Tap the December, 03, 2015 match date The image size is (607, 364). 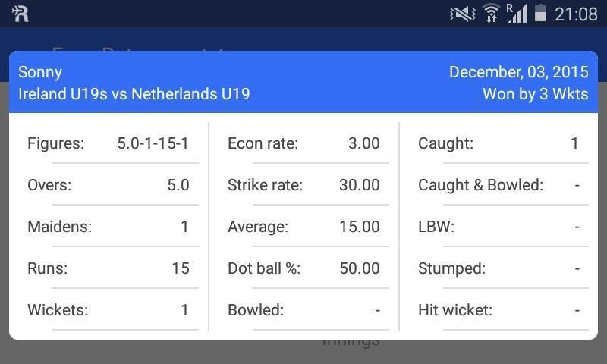[518, 72]
